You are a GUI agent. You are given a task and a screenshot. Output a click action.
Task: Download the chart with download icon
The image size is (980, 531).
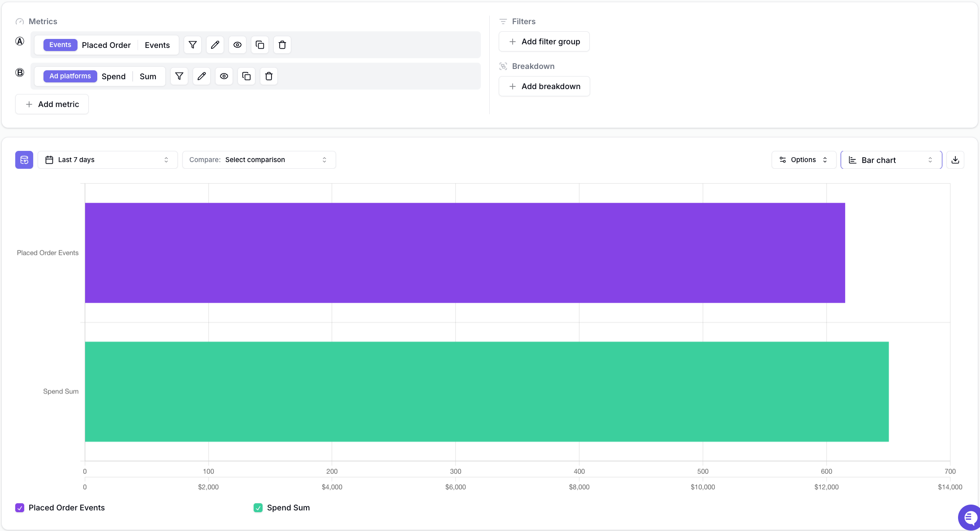[955, 160]
